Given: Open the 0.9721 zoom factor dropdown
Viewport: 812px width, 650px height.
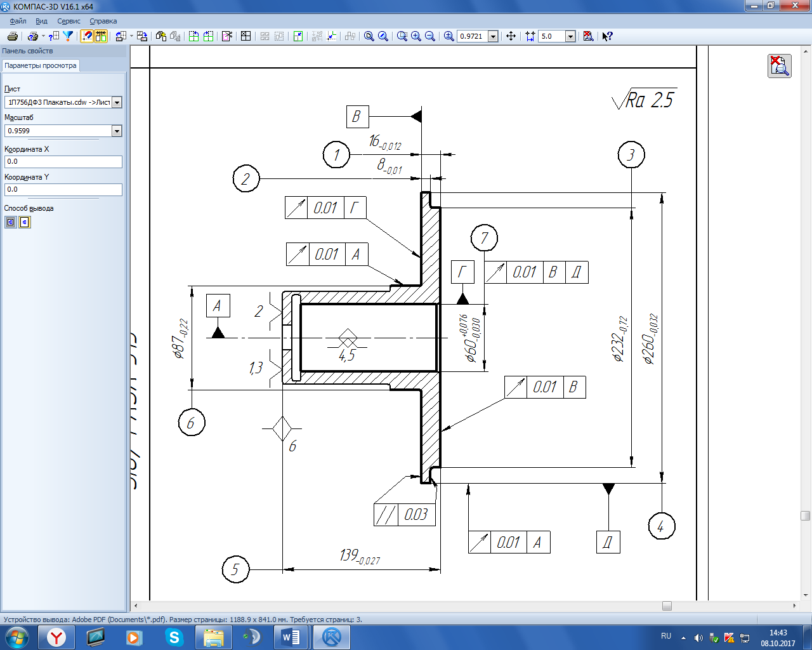Looking at the screenshot, I should (493, 36).
